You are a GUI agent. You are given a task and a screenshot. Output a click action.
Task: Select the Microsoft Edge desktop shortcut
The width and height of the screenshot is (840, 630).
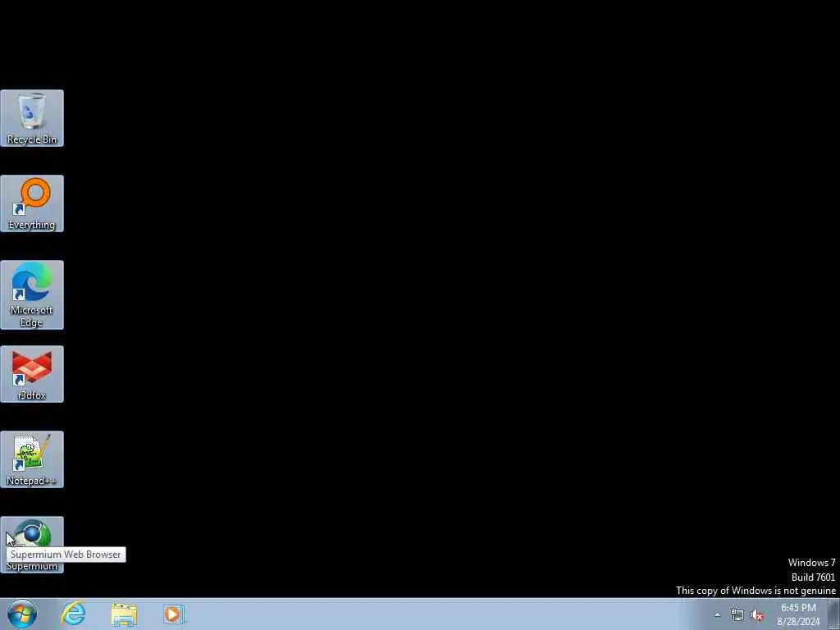[32, 294]
